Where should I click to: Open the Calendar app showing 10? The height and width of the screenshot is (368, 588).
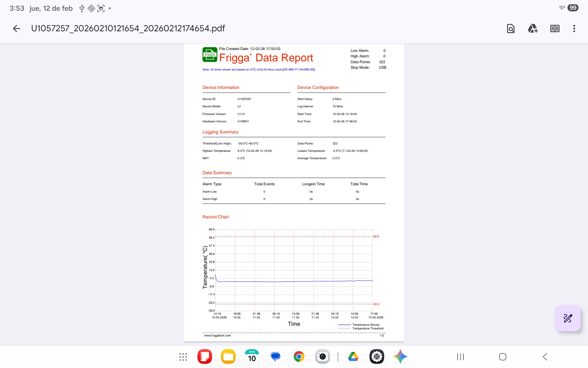coord(252,357)
